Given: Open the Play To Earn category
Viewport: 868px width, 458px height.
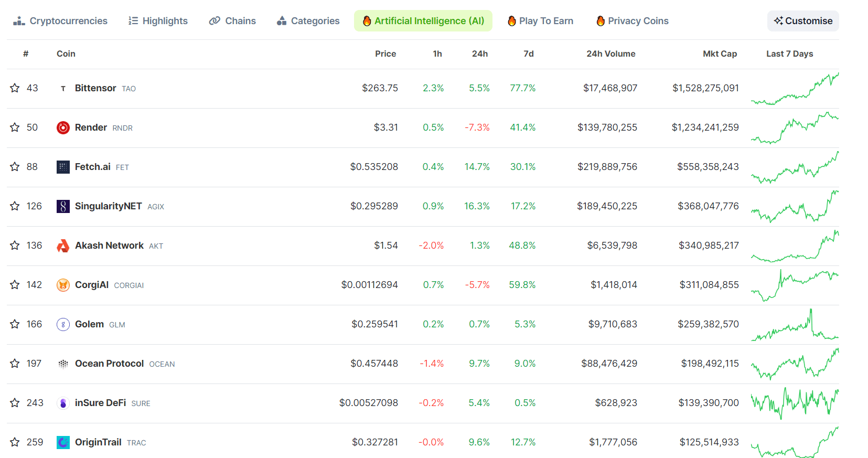Looking at the screenshot, I should (x=540, y=21).
